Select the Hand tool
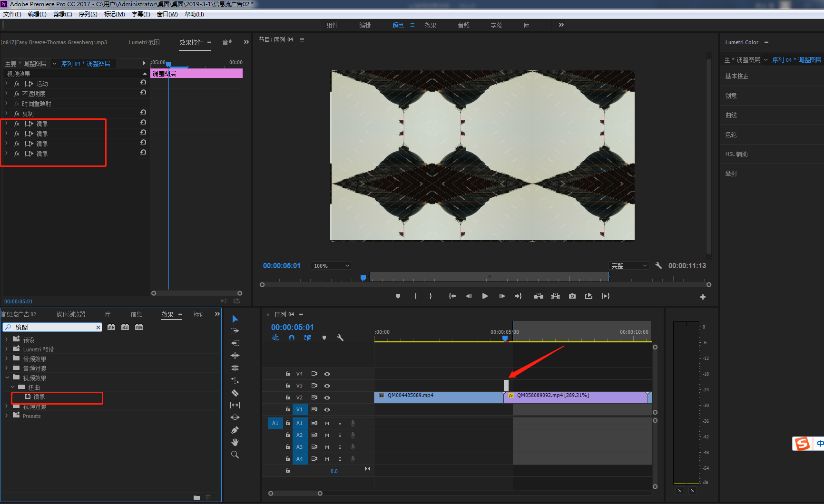824x504 pixels. click(235, 442)
